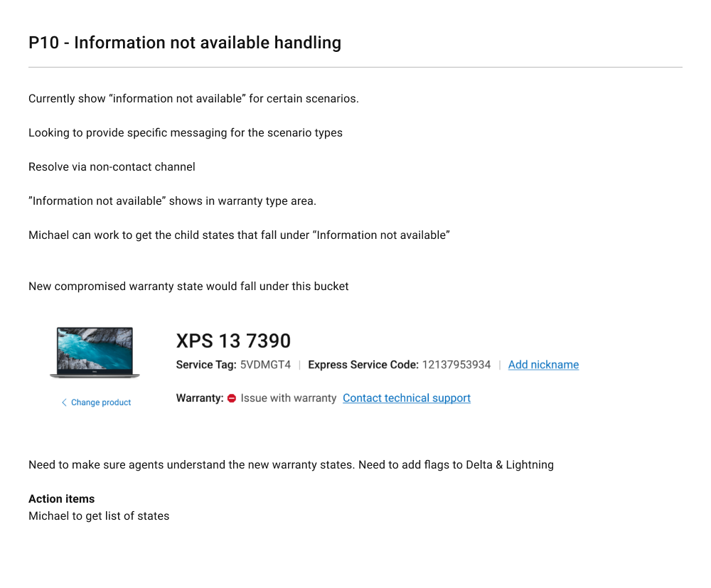
Task: Click the 'Looking to provide specific messaging' line
Action: (186, 133)
